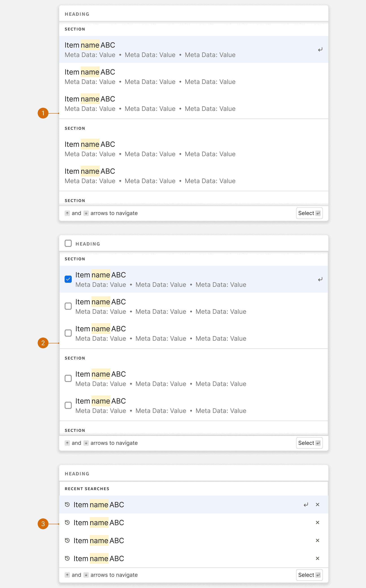Image resolution: width=366 pixels, height=588 pixels.
Task: Remove highlighted recent search with X icon
Action: pos(317,505)
